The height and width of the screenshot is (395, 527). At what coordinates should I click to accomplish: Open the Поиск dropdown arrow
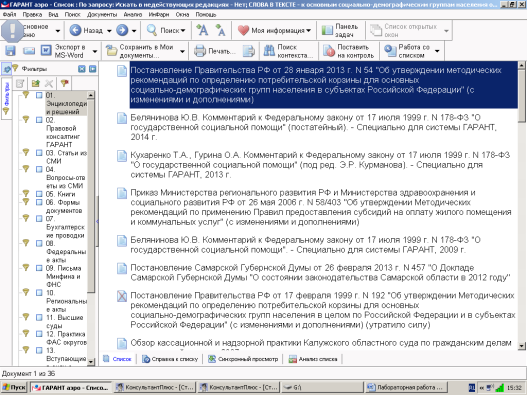pyautogui.click(x=183, y=31)
